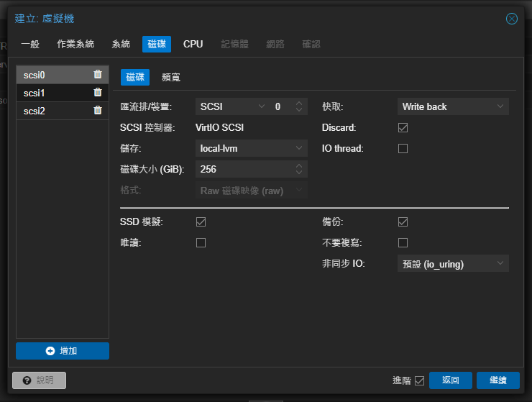Click the 磁碟大小 input field
The image size is (532, 402).
[244, 169]
